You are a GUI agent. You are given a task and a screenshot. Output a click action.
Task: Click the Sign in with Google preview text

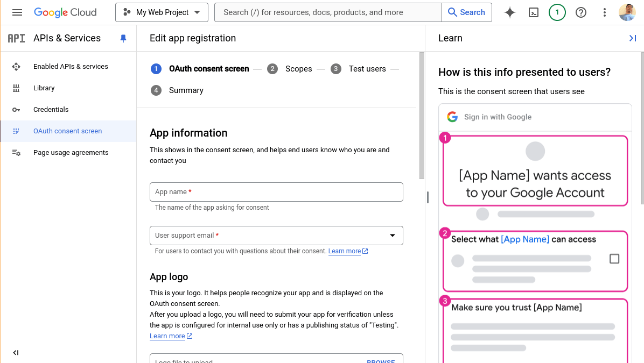[x=498, y=117]
